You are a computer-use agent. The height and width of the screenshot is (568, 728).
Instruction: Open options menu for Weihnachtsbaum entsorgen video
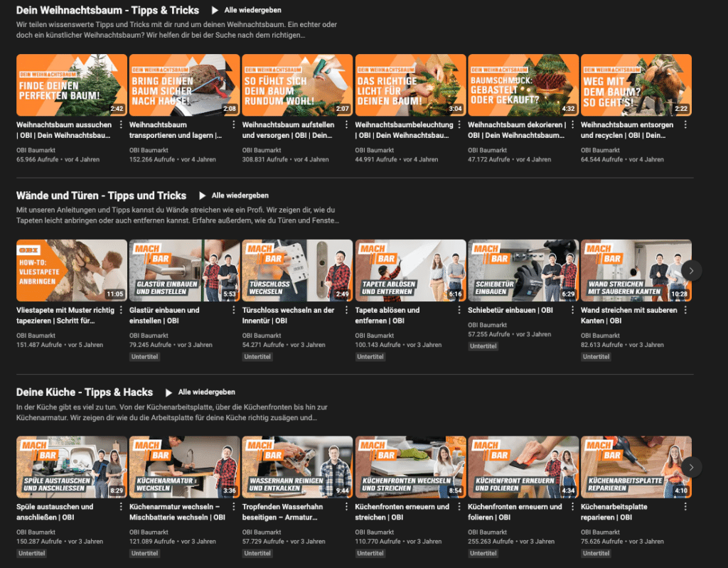[x=685, y=124]
